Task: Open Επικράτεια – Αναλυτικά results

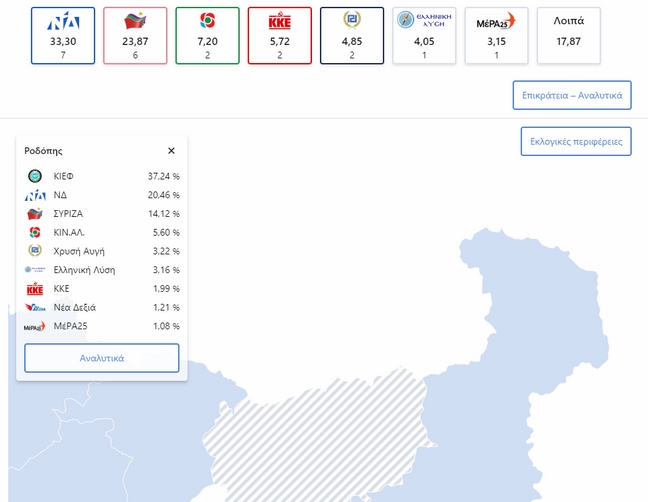Action: click(571, 96)
